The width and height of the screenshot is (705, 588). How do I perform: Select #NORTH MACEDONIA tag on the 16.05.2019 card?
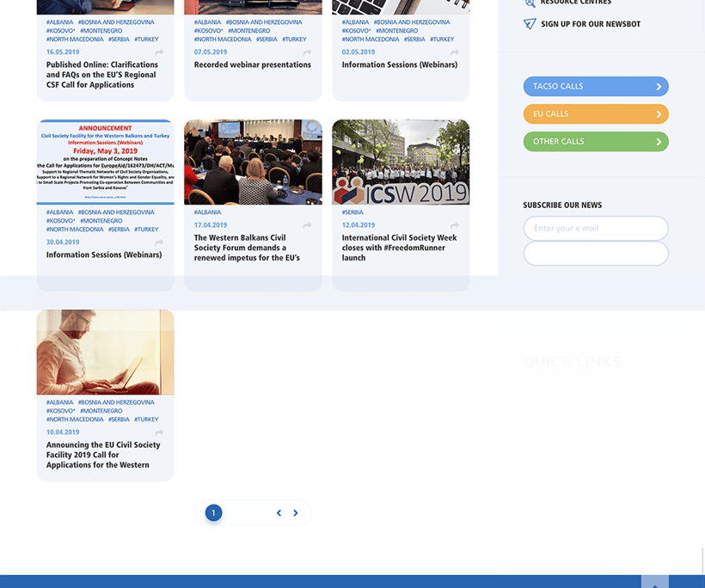pyautogui.click(x=75, y=39)
